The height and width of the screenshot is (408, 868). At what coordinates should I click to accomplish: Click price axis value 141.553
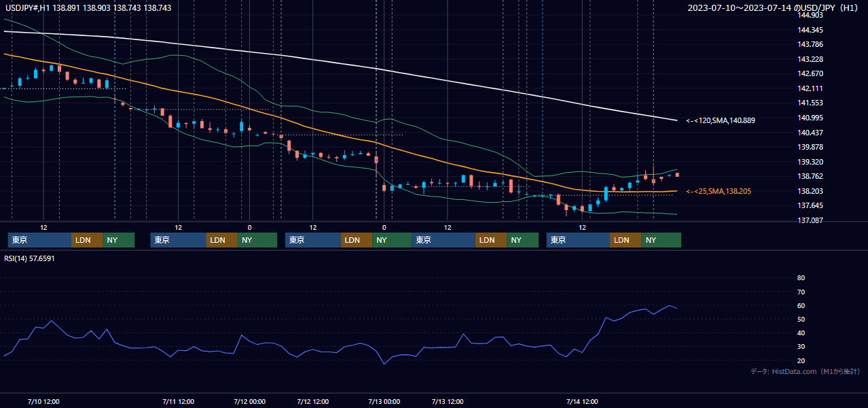pos(810,103)
